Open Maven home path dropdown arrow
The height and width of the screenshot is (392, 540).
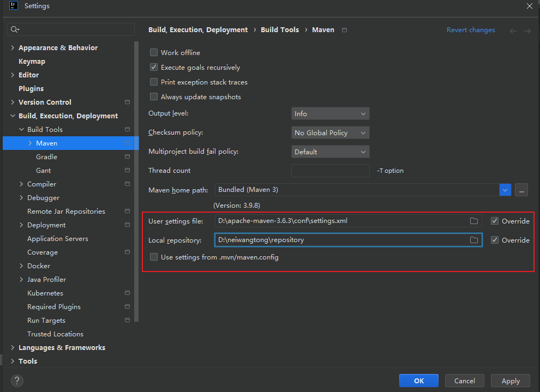click(505, 190)
